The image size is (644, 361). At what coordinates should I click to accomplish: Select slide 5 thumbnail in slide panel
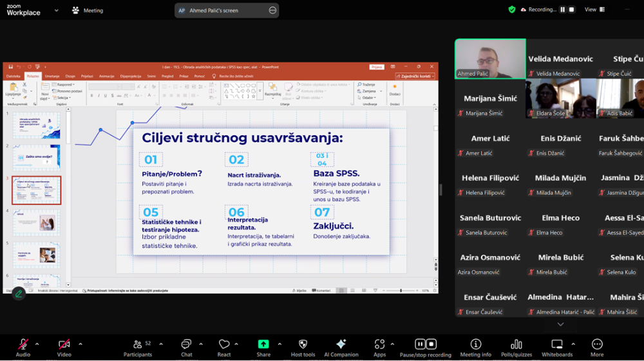click(x=37, y=255)
